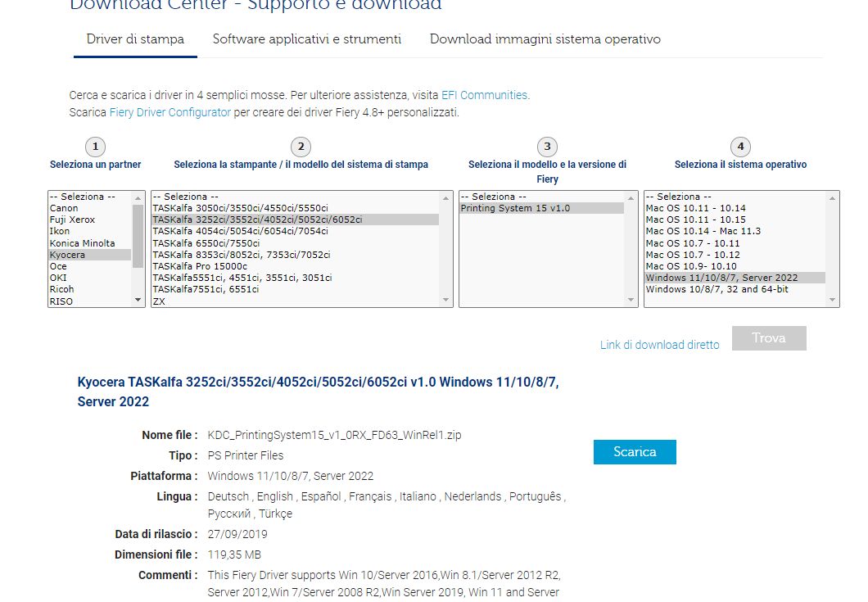868x602 pixels.
Task: Choose '-- Seleziona --' in partner list
Action: coord(90,197)
